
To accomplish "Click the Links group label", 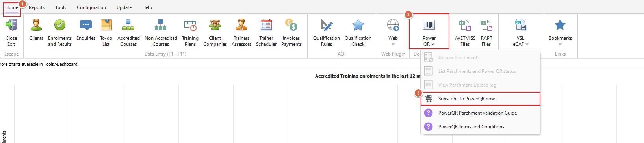I will pos(560,54).
